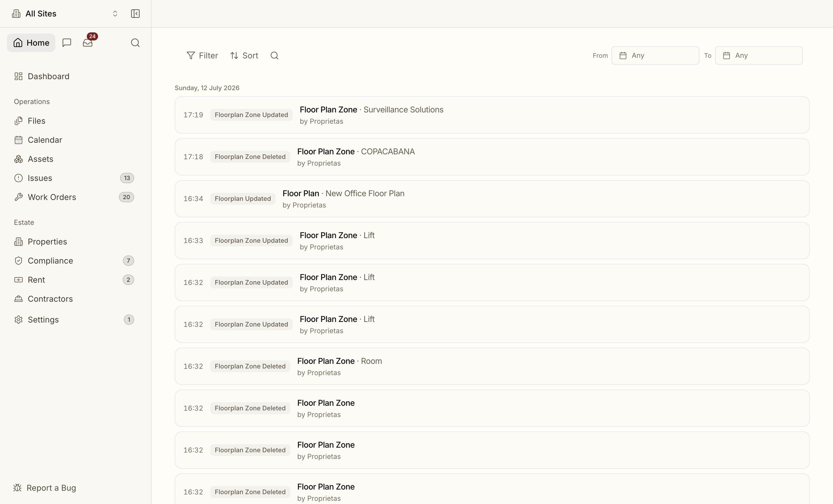The width and height of the screenshot is (833, 504).
Task: Click the bug icon at bottom
Action: click(17, 488)
